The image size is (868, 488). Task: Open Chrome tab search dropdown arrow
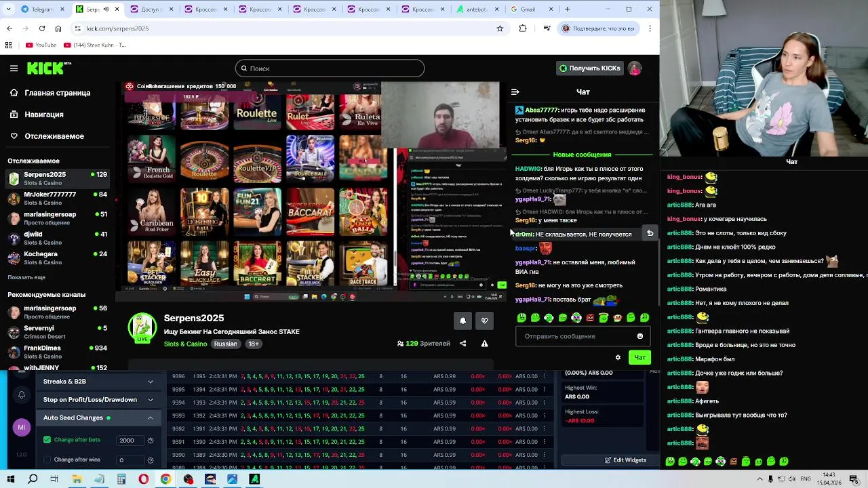pos(9,9)
